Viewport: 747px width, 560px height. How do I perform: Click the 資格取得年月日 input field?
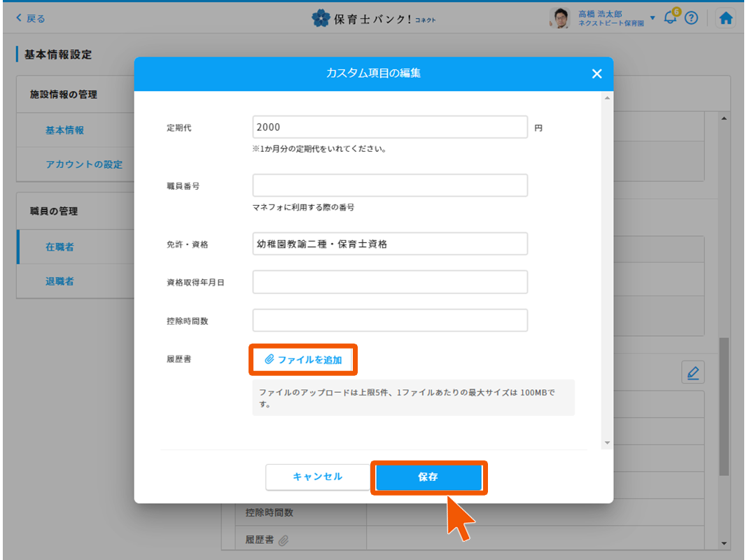point(389,282)
